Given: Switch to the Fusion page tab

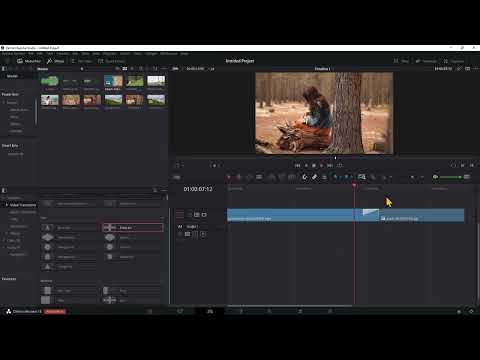Looking at the screenshot, I should (x=241, y=311).
